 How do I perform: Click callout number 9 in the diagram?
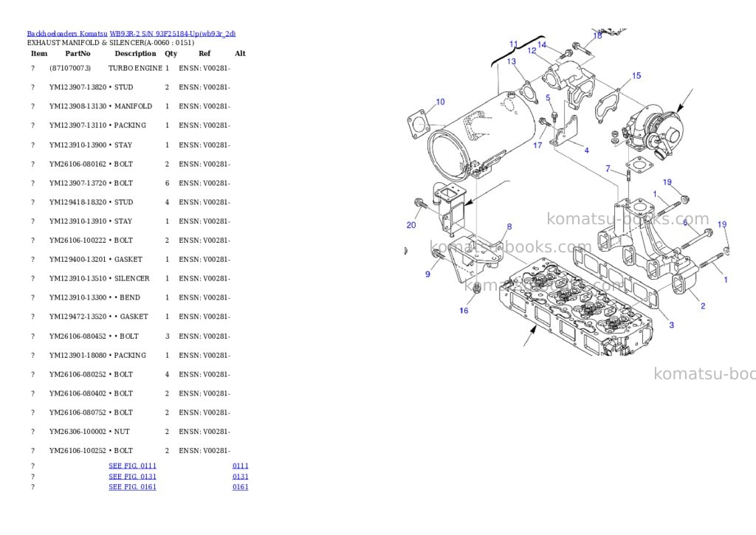pyautogui.click(x=427, y=275)
